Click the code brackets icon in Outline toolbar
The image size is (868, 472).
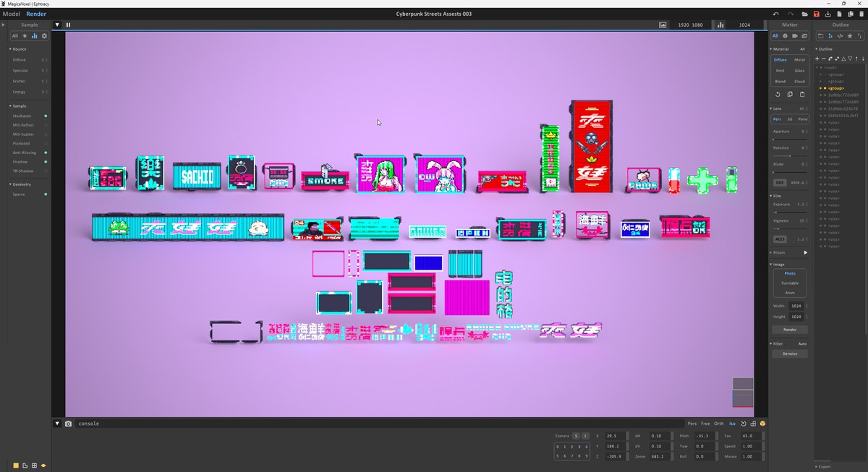pos(840,35)
